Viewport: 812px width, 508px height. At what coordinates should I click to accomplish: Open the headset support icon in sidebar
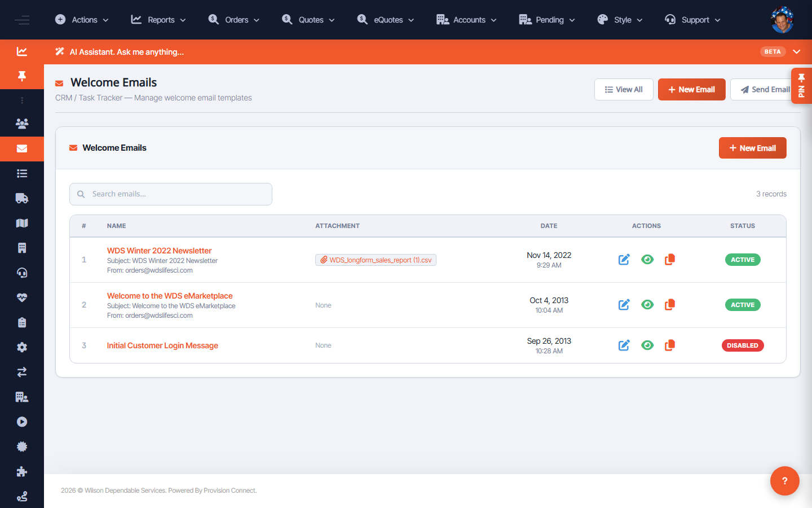[22, 273]
